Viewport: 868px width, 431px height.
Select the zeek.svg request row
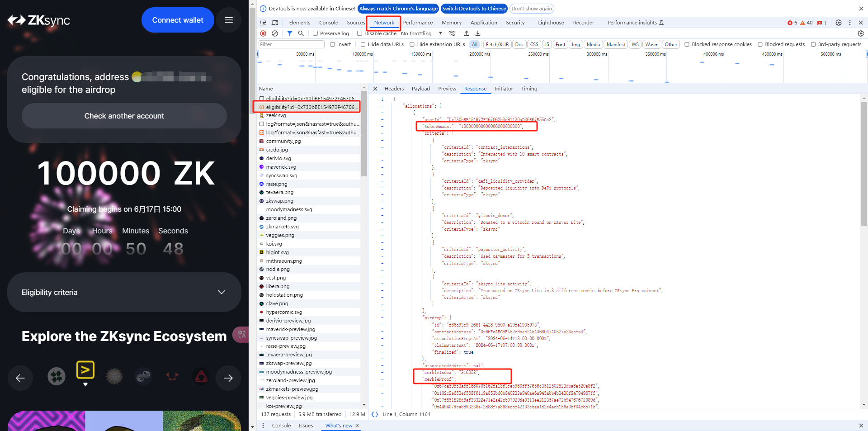pyautogui.click(x=310, y=115)
